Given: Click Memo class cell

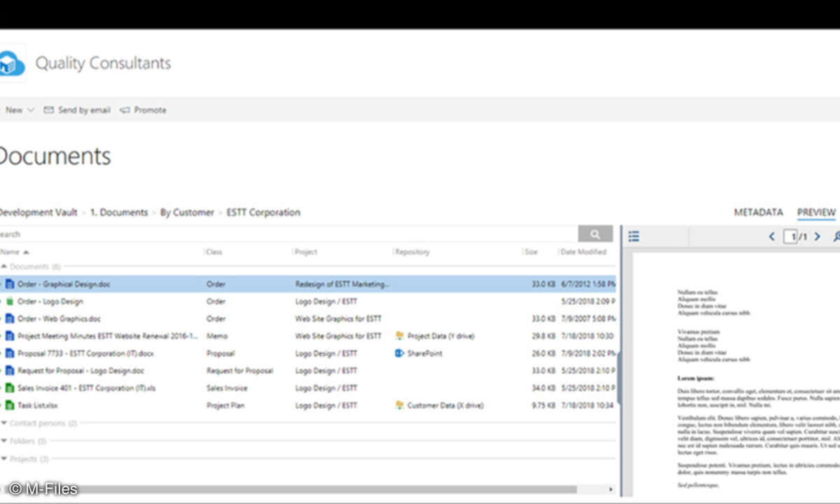Looking at the screenshot, I should click(216, 336).
